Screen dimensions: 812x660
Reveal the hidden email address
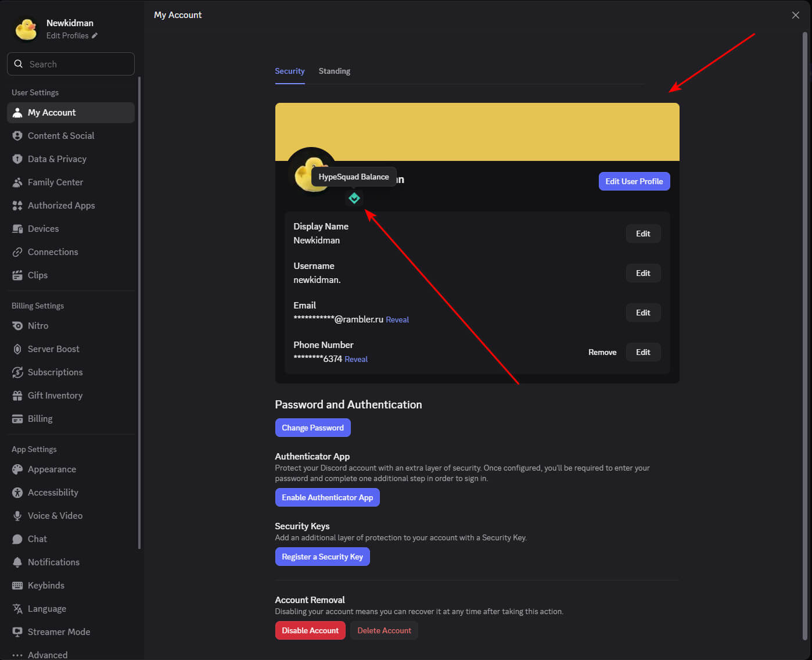coord(397,320)
